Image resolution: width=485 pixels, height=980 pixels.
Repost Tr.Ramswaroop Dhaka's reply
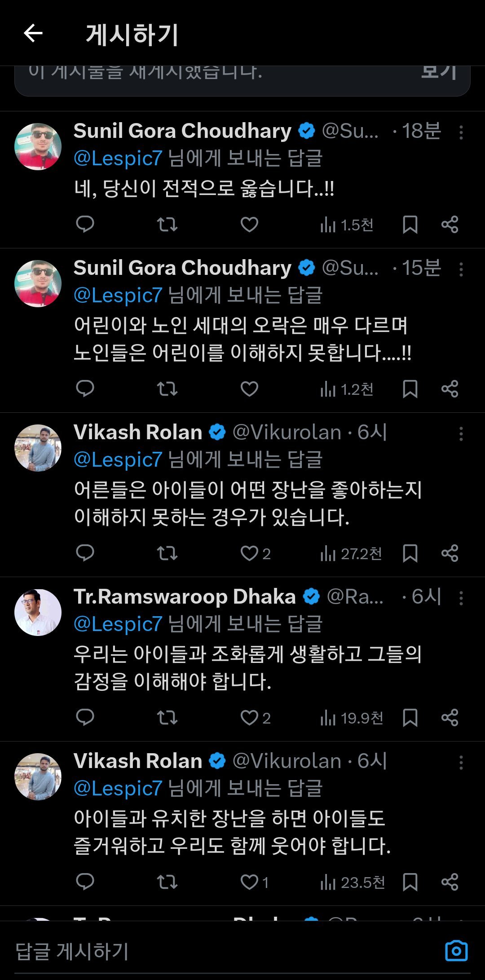pyautogui.click(x=167, y=717)
